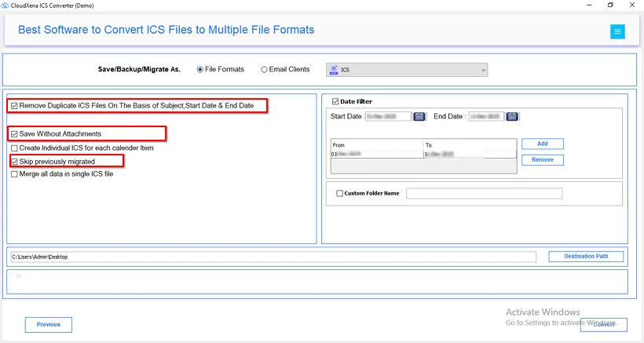Click the To column header

click(470, 145)
